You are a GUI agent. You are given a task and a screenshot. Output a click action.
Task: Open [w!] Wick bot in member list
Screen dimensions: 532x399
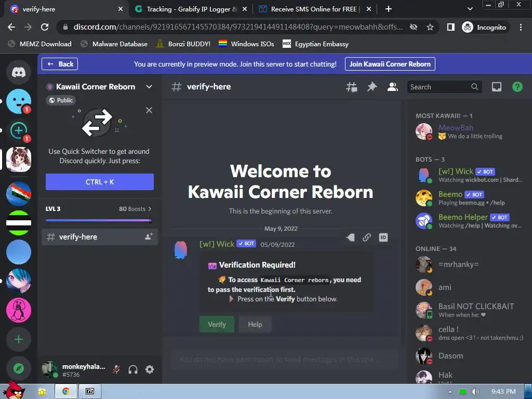pos(470,175)
